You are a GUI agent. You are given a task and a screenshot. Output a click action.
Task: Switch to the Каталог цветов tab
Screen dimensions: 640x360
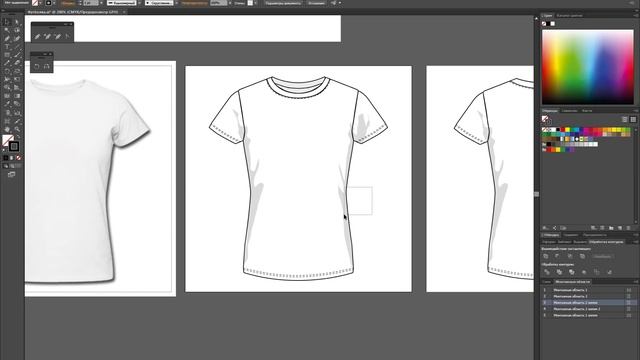click(x=570, y=16)
